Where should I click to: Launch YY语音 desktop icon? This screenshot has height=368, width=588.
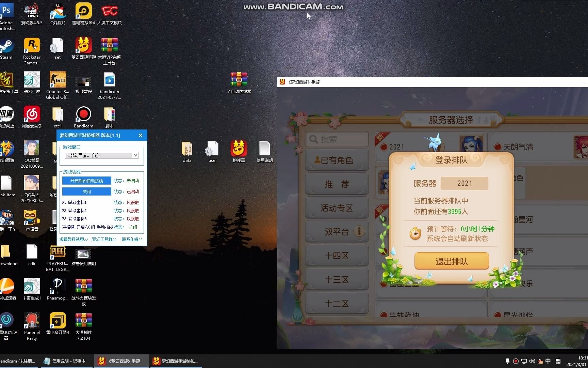point(32,220)
